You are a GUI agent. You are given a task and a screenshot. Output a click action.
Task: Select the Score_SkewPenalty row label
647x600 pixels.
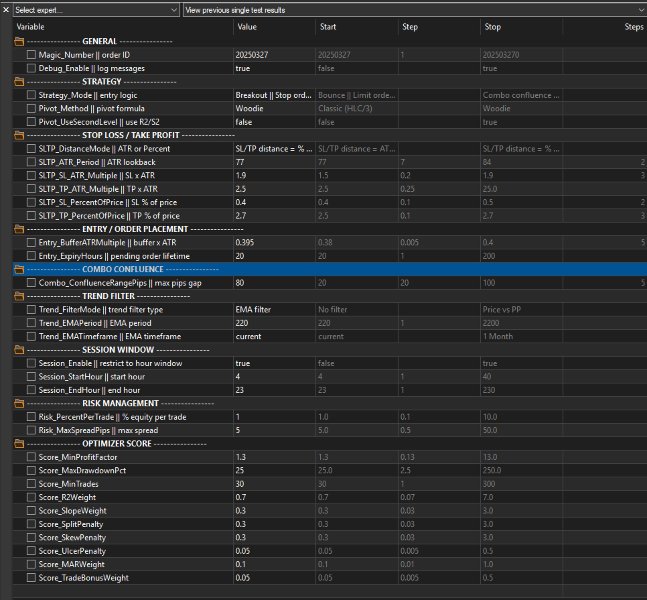pos(72,538)
